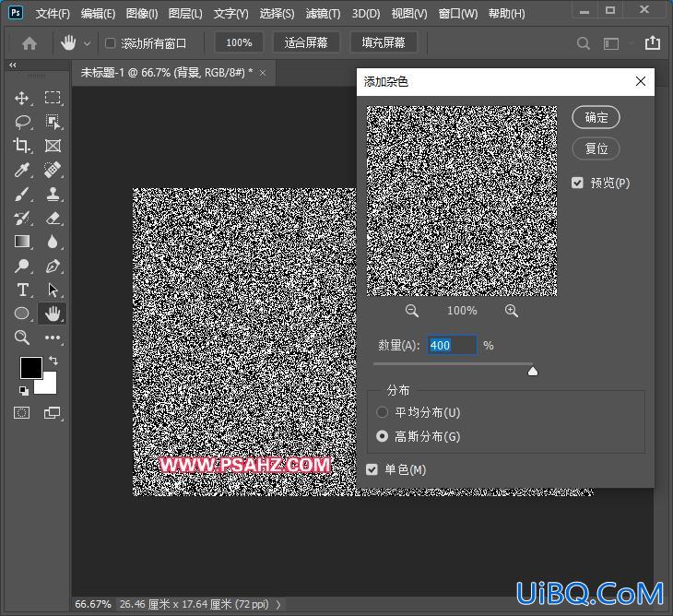The height and width of the screenshot is (616, 673).
Task: Enable 滚动所有窗口 checkbox
Action: pyautogui.click(x=111, y=43)
